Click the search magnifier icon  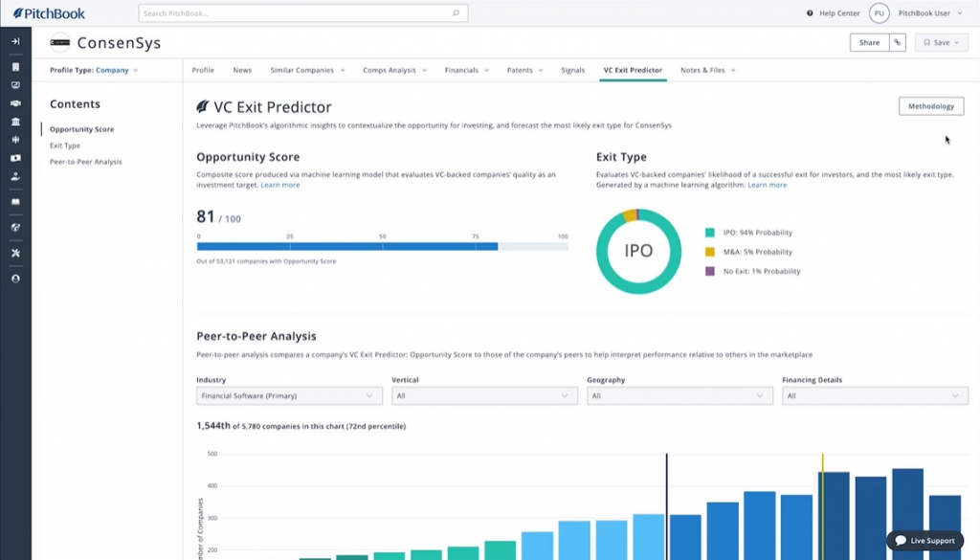point(456,13)
